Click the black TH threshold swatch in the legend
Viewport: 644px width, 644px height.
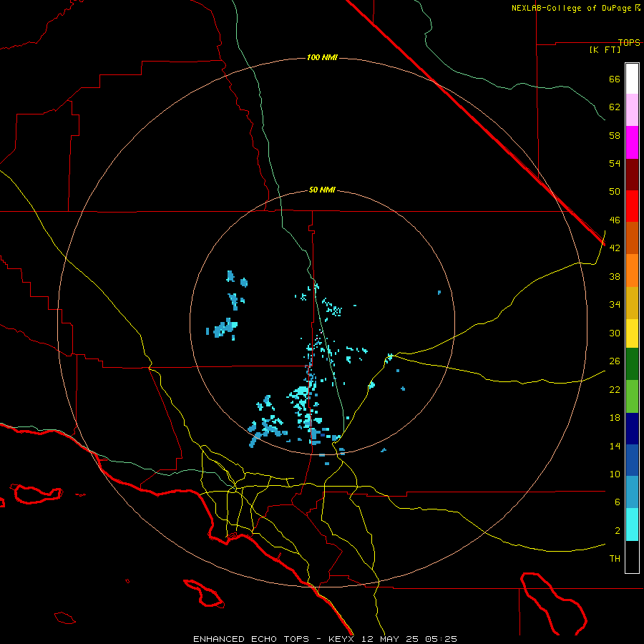[x=632, y=557]
